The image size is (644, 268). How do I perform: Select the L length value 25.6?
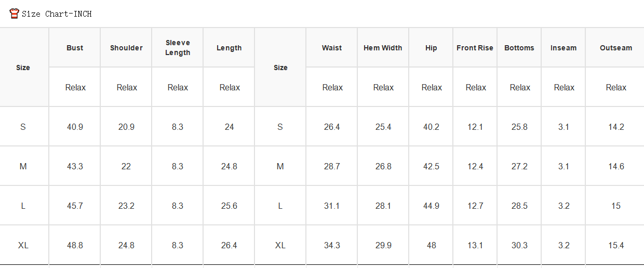point(229,206)
